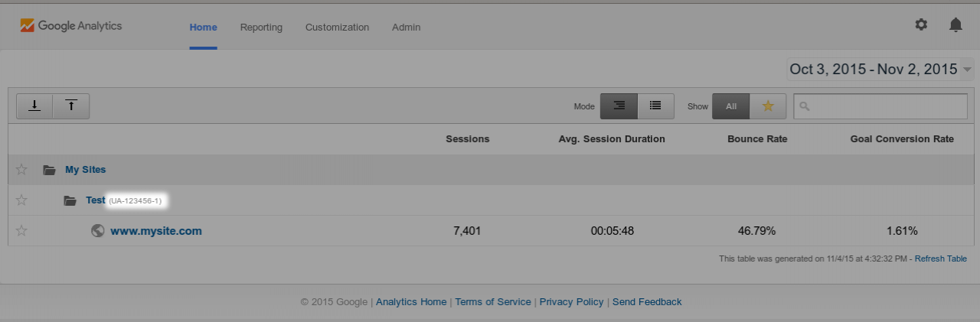Viewport: 980px width, 322px height.
Task: Click the globe icon beside www.mysite.com
Action: 97,230
